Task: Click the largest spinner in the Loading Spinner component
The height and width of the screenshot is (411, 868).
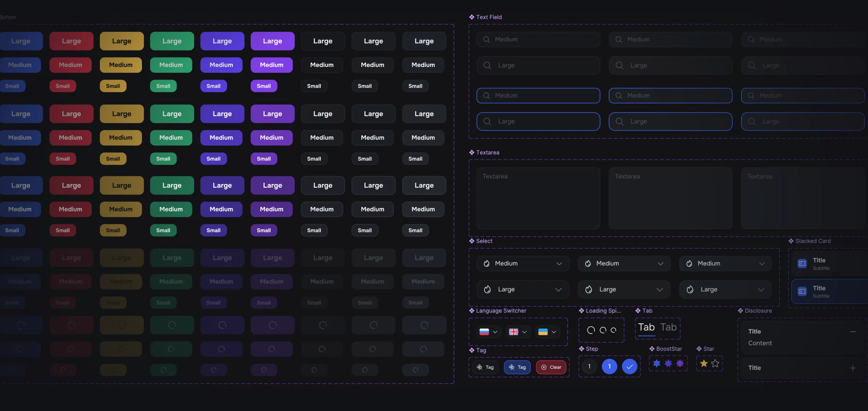Action: click(x=591, y=330)
